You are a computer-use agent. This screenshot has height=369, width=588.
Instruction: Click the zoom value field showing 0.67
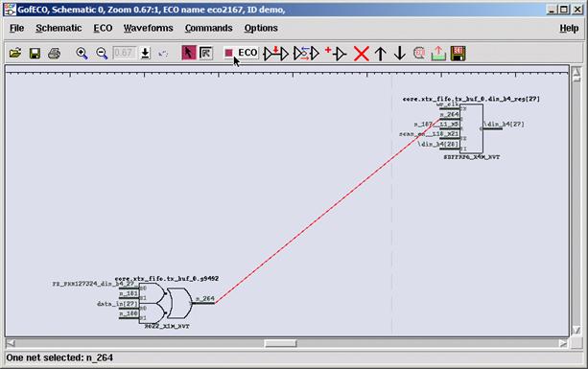[125, 53]
